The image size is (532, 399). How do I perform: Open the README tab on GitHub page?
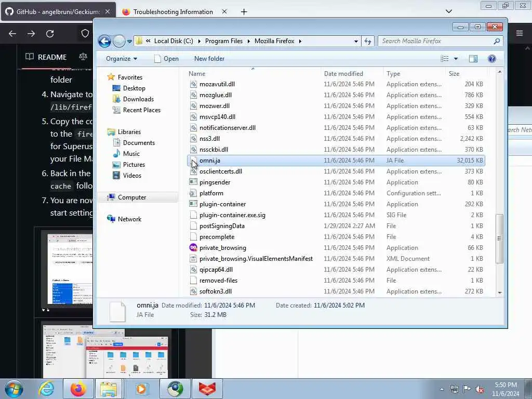46,57
